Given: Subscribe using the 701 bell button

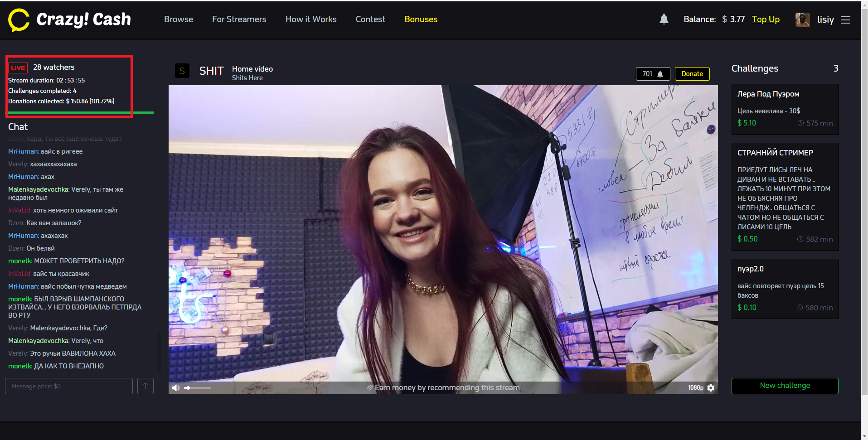Looking at the screenshot, I should click(x=653, y=74).
